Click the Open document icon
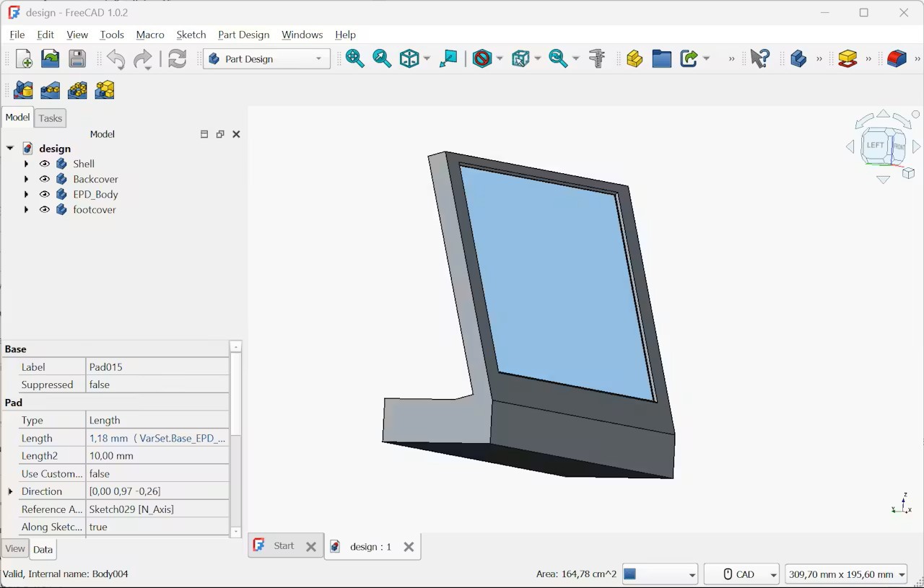The image size is (924, 588). click(51, 59)
